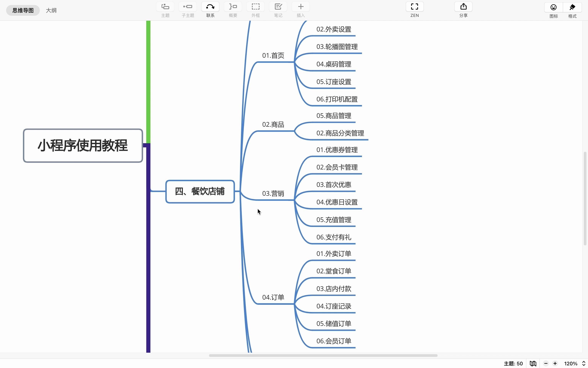The image size is (588, 368).
Task: Click the map overview icon in status bar
Action: [x=533, y=364]
